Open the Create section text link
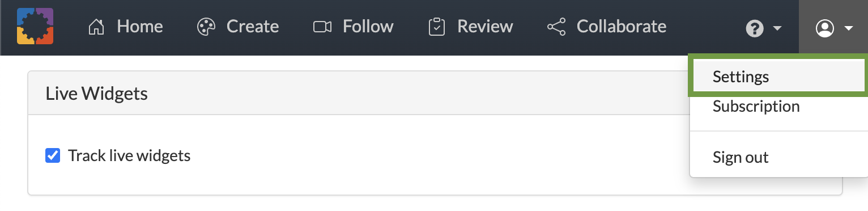Viewport: 868px width, 211px height. pyautogui.click(x=253, y=27)
